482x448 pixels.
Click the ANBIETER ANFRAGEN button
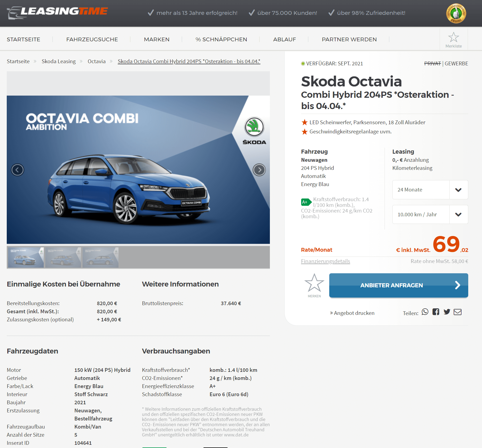[x=399, y=285]
